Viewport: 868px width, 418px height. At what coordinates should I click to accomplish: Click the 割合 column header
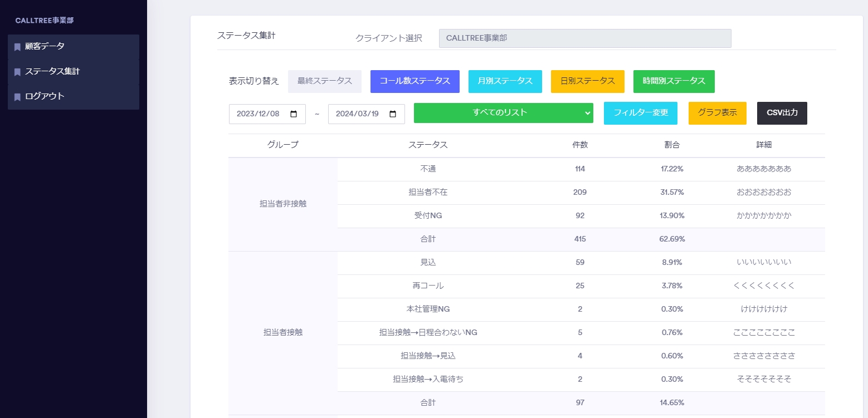pyautogui.click(x=672, y=145)
